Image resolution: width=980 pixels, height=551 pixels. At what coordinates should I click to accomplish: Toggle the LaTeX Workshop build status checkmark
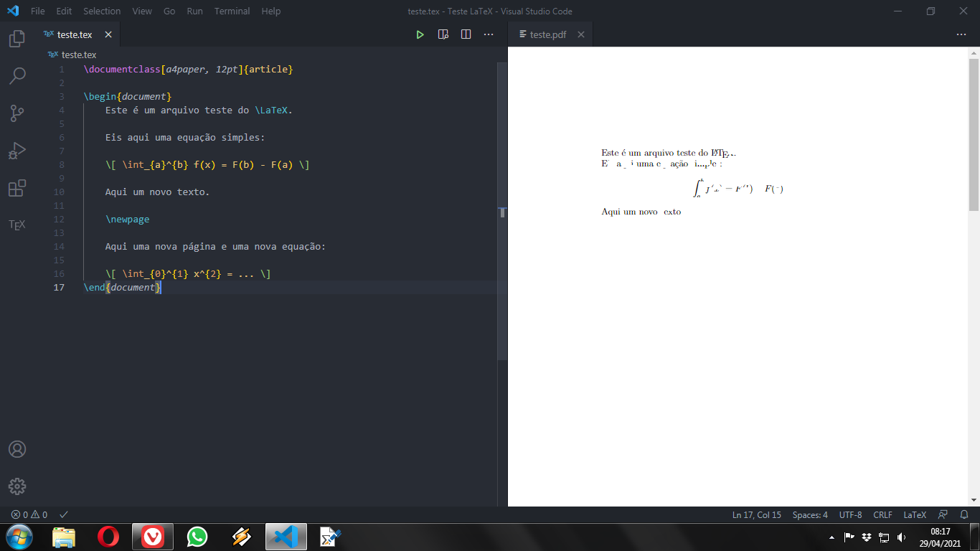[x=63, y=514]
